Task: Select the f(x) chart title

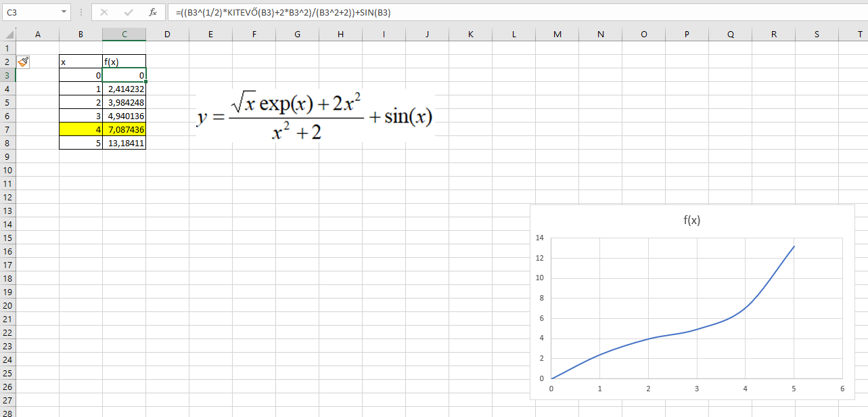Action: pos(691,220)
